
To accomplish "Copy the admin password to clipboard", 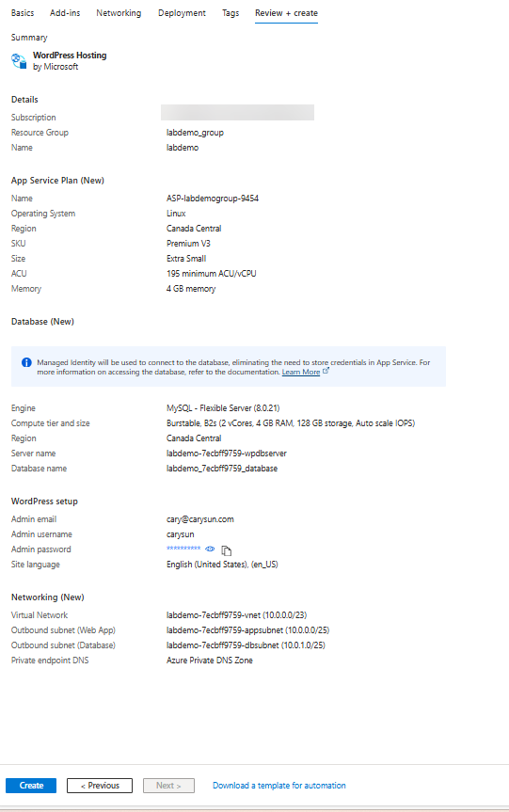I will (227, 550).
